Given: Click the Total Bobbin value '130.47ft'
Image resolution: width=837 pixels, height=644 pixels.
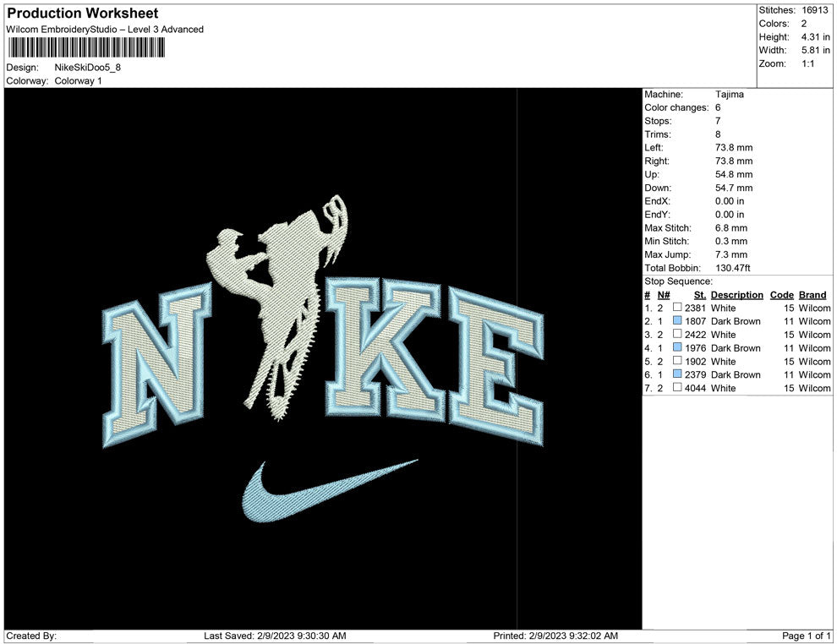Looking at the screenshot, I should click(x=733, y=268).
